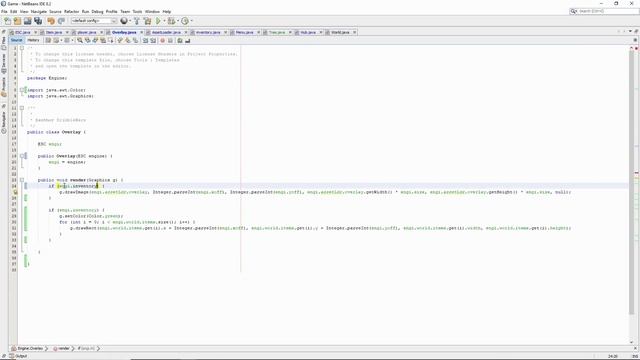Click the globe browser icon in toolbar
640x360 pixels.
(x=124, y=21)
